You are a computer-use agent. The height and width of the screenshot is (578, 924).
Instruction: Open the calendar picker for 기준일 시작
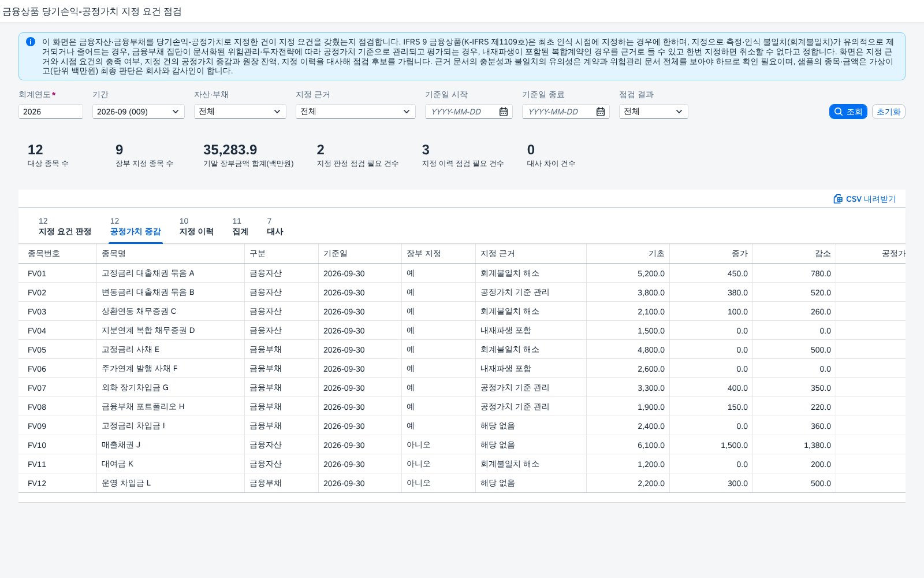(x=504, y=112)
